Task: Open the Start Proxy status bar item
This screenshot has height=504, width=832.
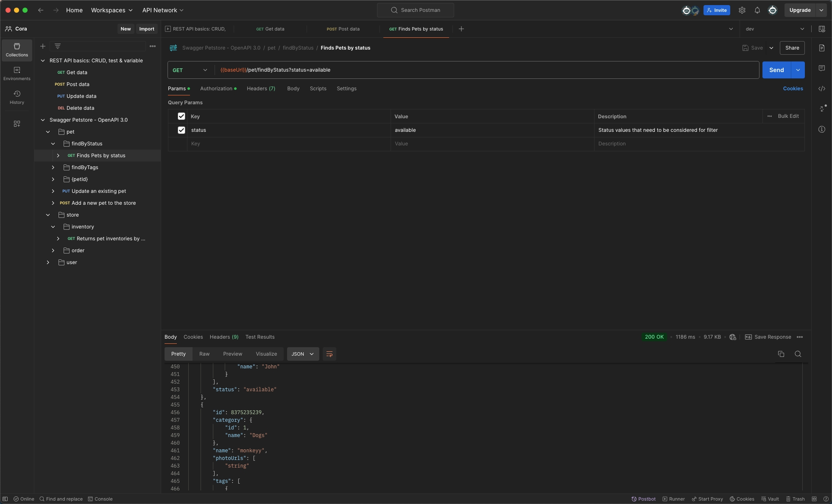Action: (x=707, y=499)
